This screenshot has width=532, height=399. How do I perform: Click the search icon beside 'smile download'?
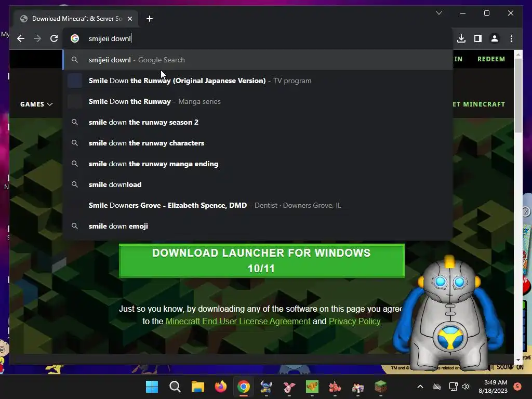pos(75,184)
